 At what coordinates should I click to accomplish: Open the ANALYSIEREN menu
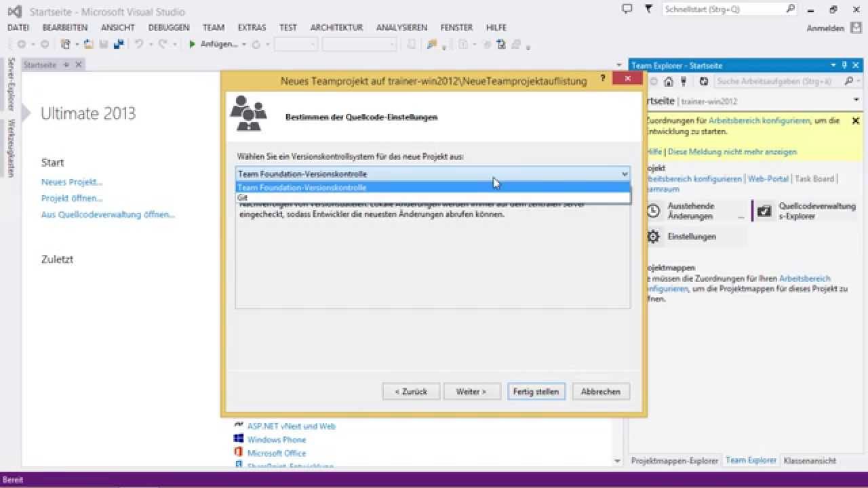[401, 28]
